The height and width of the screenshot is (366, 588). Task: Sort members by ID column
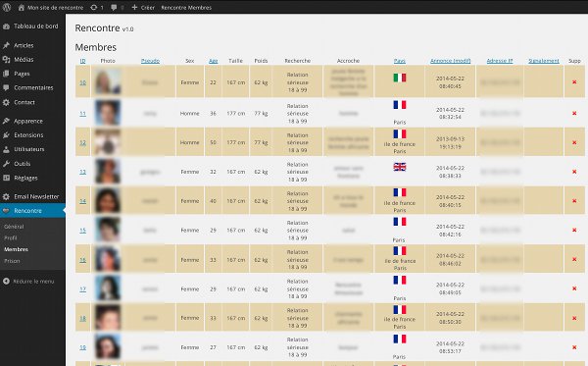pos(82,61)
